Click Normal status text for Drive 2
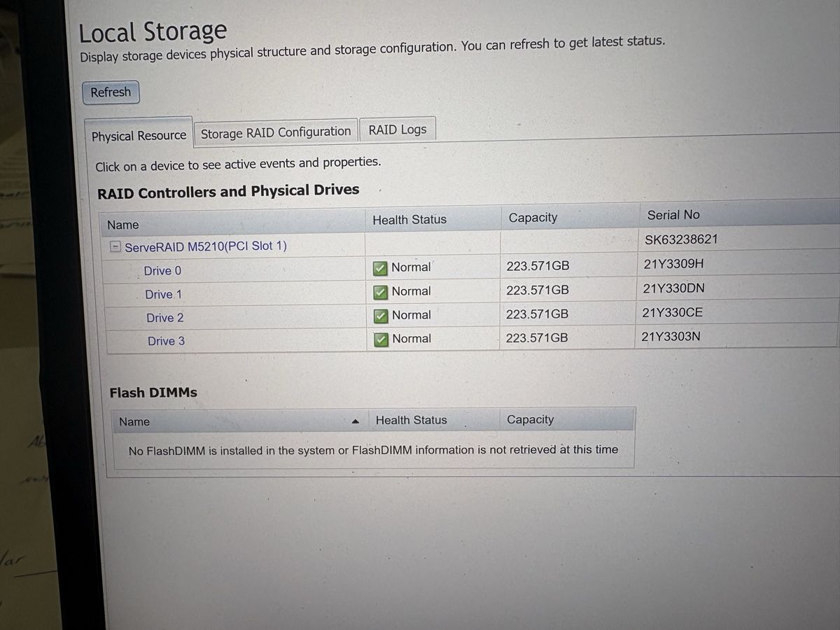The image size is (840, 630). pyautogui.click(x=412, y=315)
